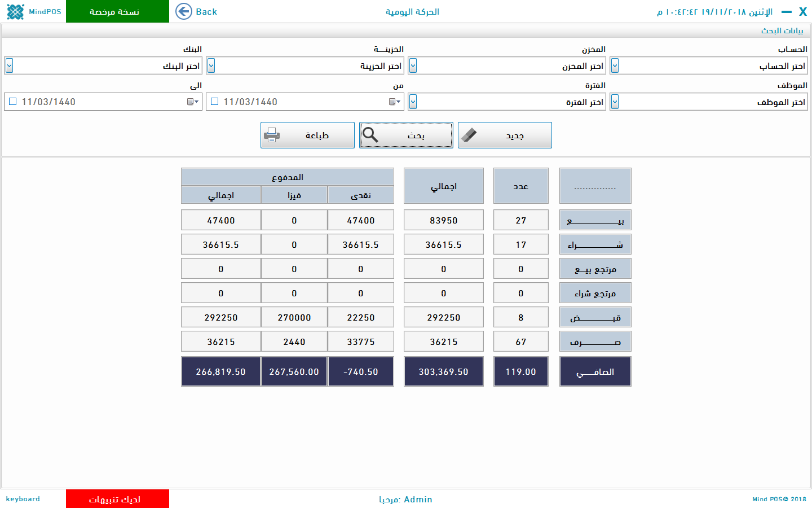Image resolution: width=812 pixels, height=508 pixels.
Task: Expand the account dropdown 'اختر الحساب'
Action: pos(615,65)
